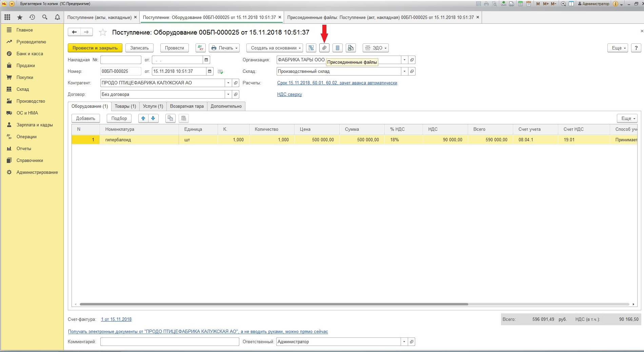644x352 pixels.
Task: Open the electronic documents invitation link
Action: (198, 332)
